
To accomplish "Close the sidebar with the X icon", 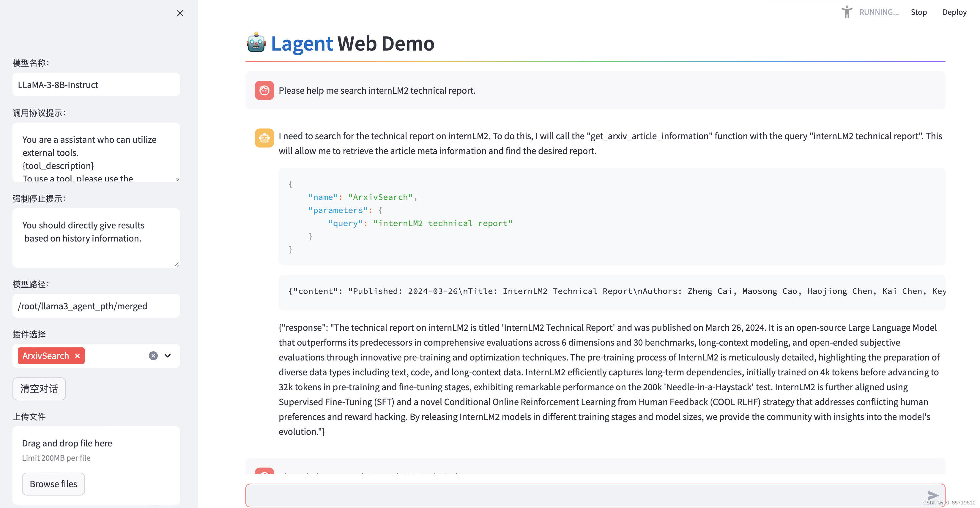I will (180, 13).
